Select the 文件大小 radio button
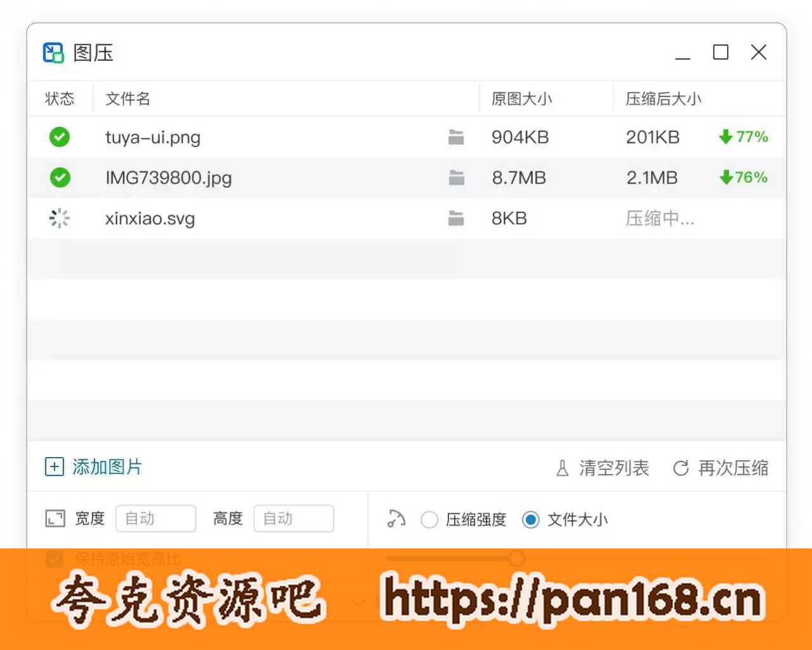This screenshot has height=650, width=812. click(x=531, y=520)
